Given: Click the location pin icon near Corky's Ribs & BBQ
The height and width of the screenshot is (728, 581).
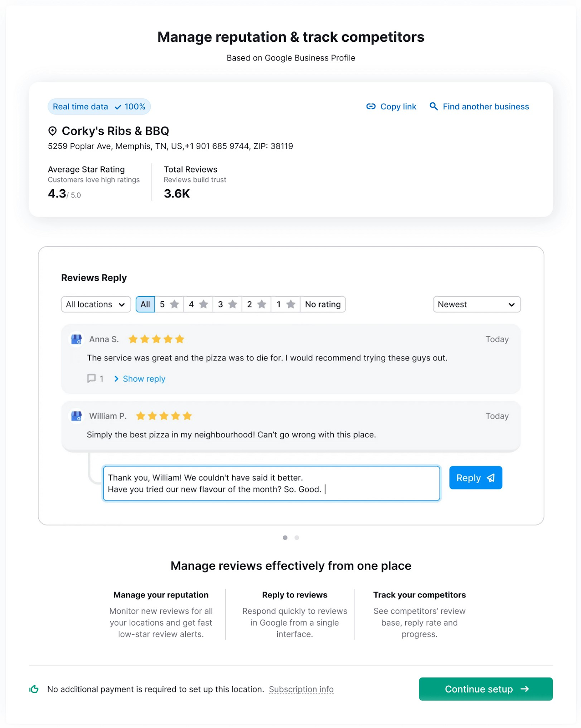Looking at the screenshot, I should coord(52,131).
